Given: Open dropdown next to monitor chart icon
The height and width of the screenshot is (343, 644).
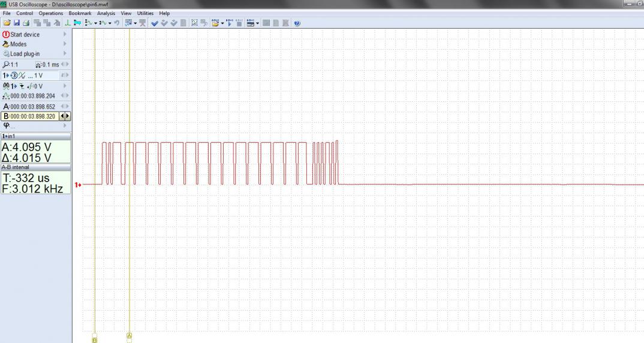Looking at the screenshot, I should point(135,23).
